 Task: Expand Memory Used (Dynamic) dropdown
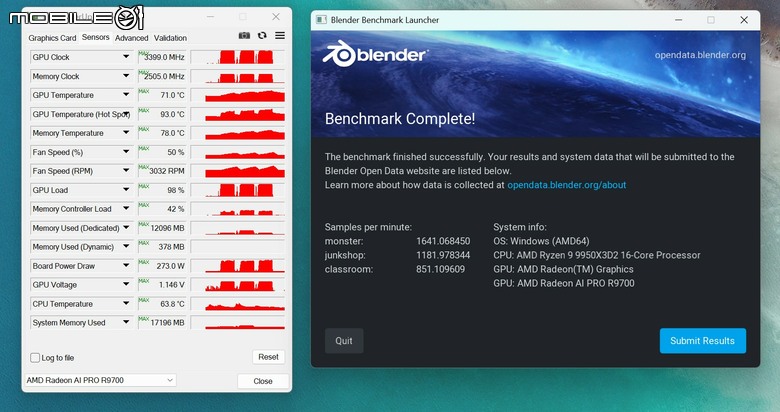click(x=126, y=246)
